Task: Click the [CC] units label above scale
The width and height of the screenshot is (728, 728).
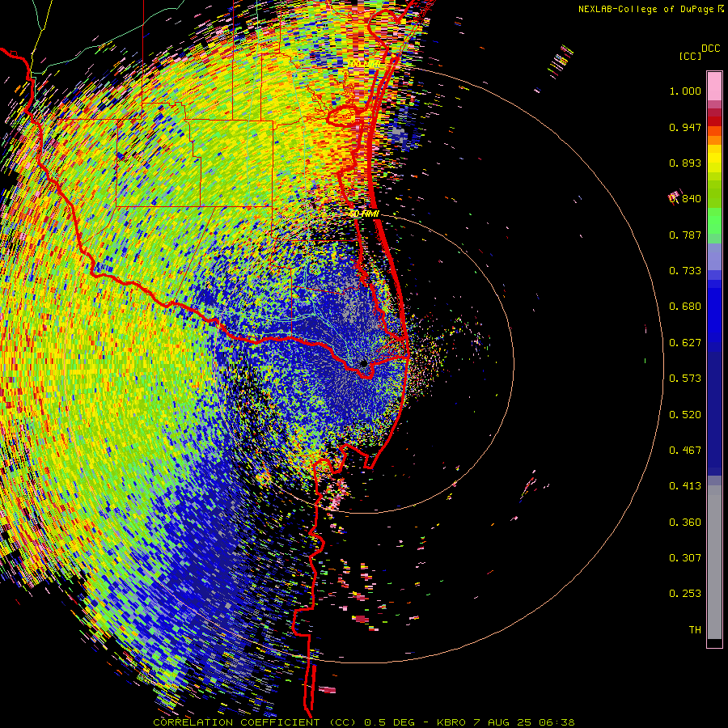Action: [x=690, y=56]
